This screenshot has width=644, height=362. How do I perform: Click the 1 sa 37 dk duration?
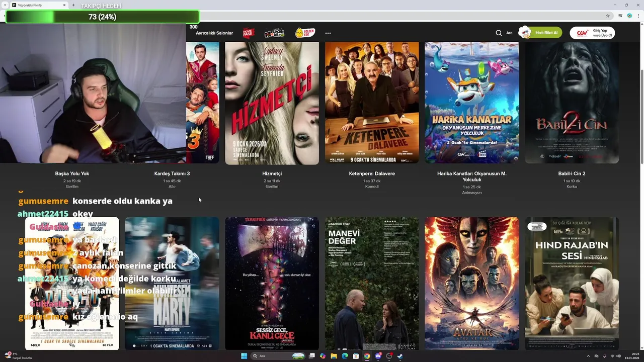click(x=372, y=181)
